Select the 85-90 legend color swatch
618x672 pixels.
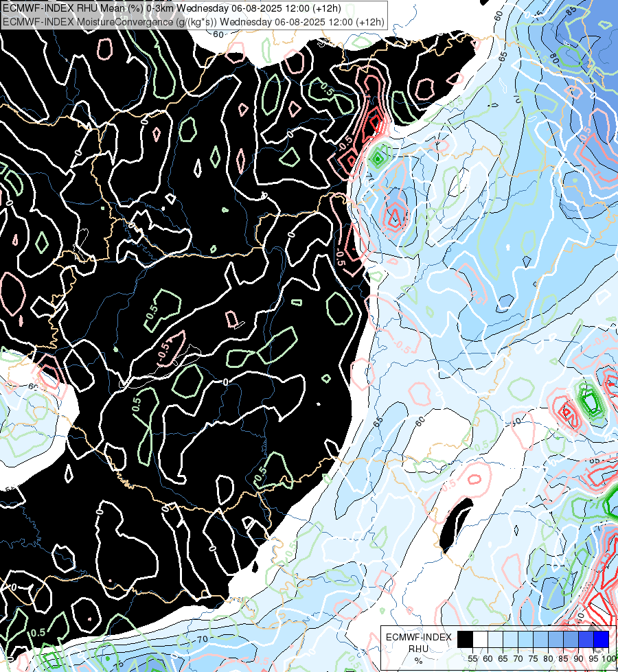click(x=571, y=639)
